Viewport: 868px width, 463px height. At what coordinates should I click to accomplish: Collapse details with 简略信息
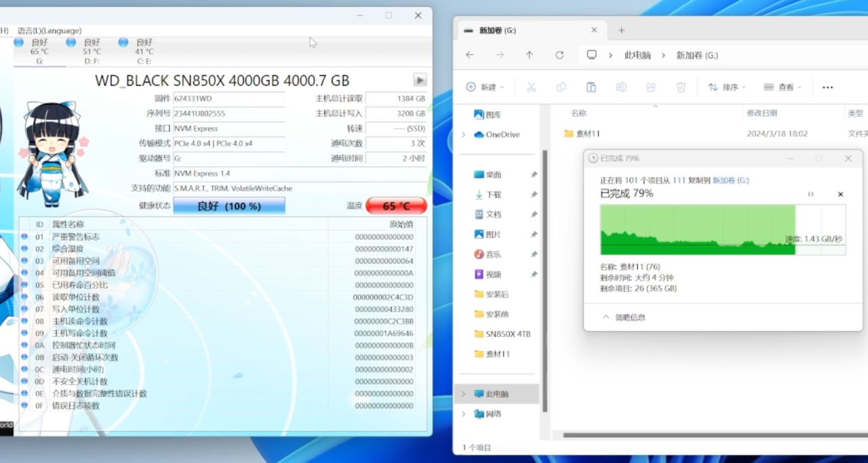point(624,317)
